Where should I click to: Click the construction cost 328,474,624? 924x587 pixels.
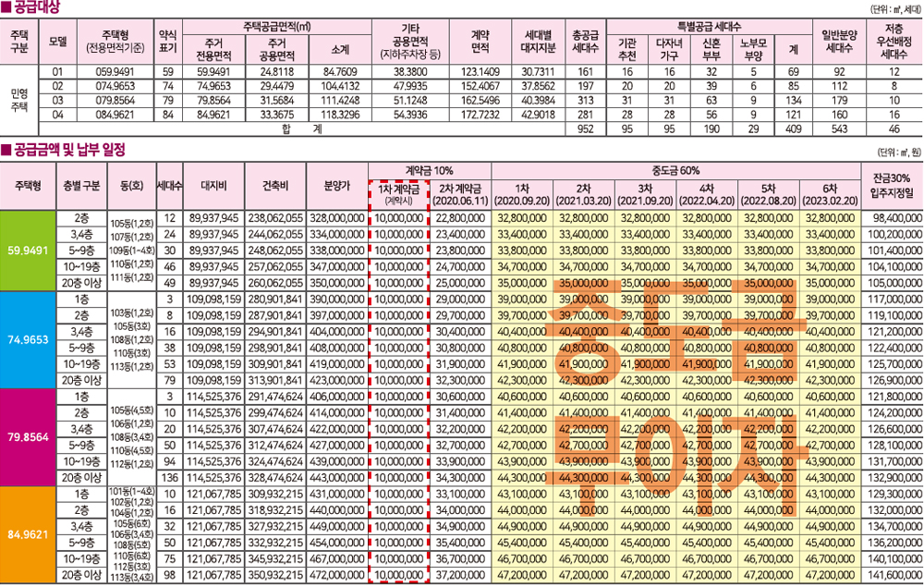[275, 478]
